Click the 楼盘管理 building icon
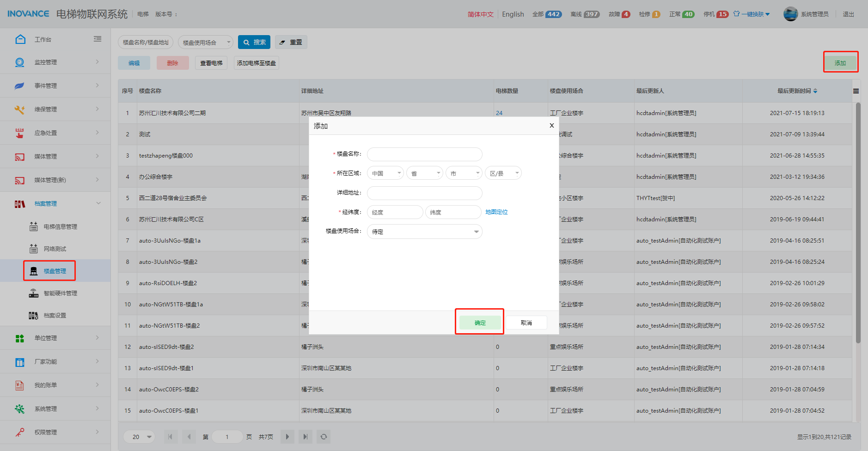 click(34, 271)
